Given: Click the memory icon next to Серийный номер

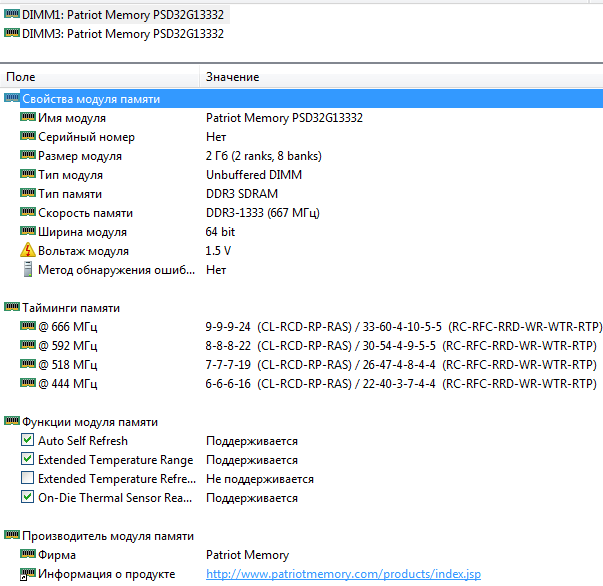Looking at the screenshot, I should pos(28,136).
